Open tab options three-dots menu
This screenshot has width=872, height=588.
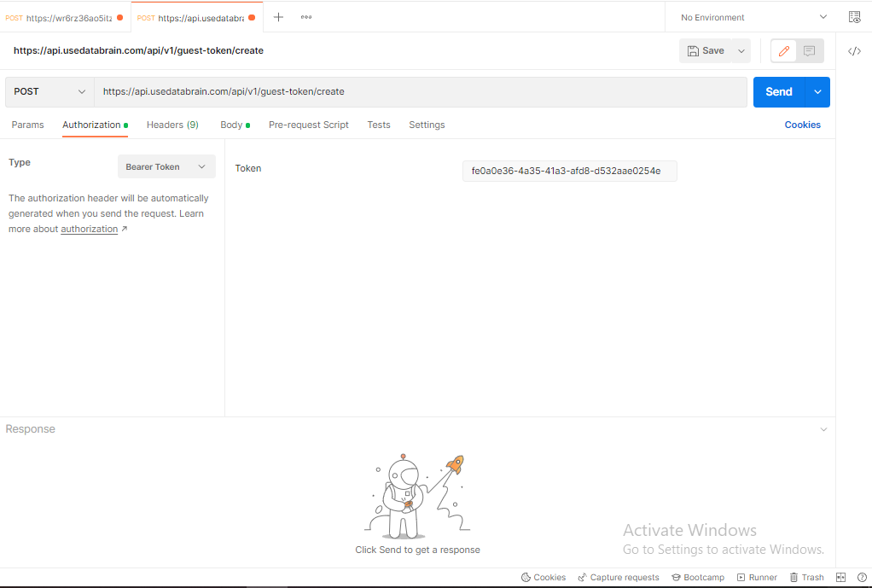305,17
